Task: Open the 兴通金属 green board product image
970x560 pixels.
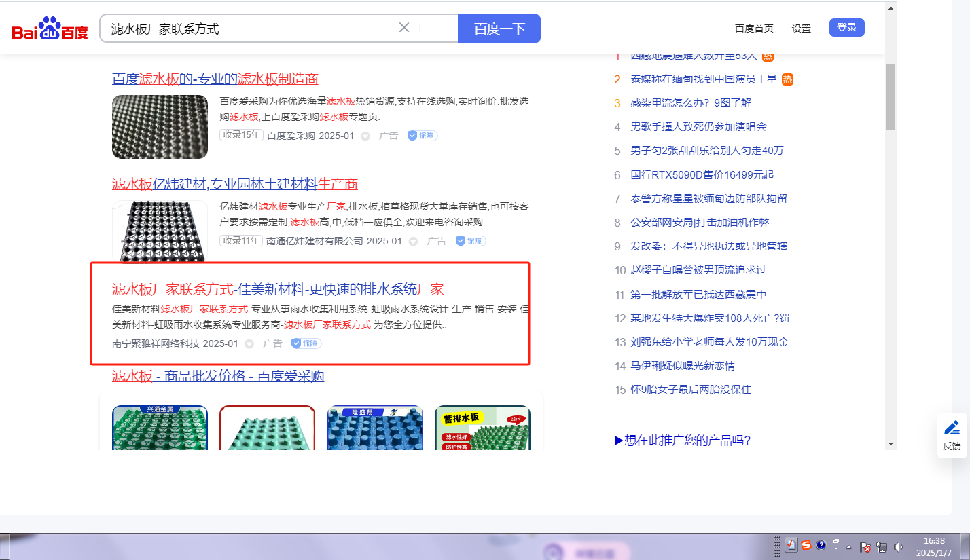Action: 160,428
